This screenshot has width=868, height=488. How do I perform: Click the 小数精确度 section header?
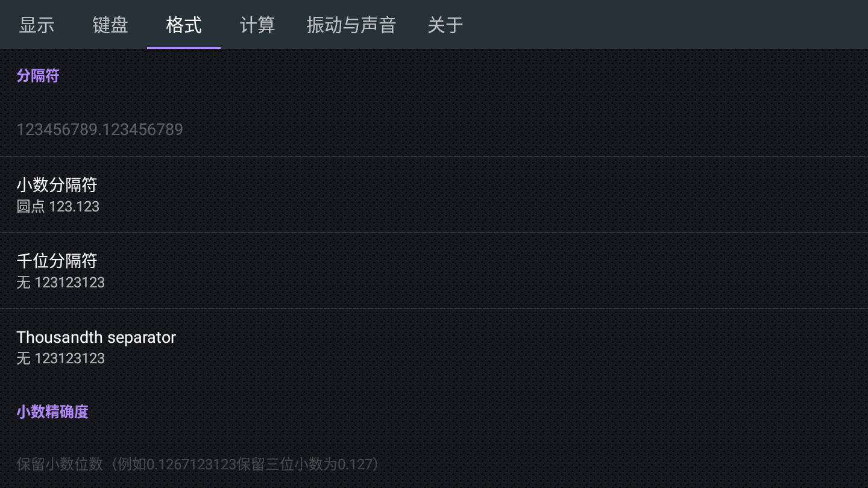(52, 411)
